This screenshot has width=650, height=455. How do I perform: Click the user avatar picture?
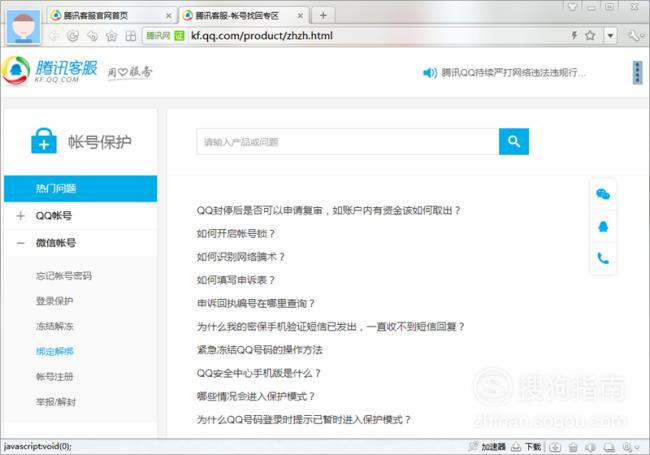pos(24,27)
